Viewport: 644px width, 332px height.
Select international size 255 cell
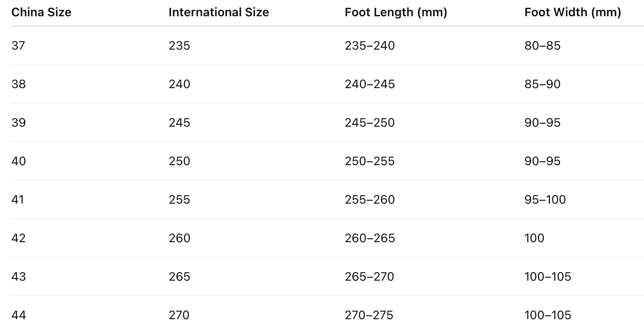pyautogui.click(x=179, y=200)
